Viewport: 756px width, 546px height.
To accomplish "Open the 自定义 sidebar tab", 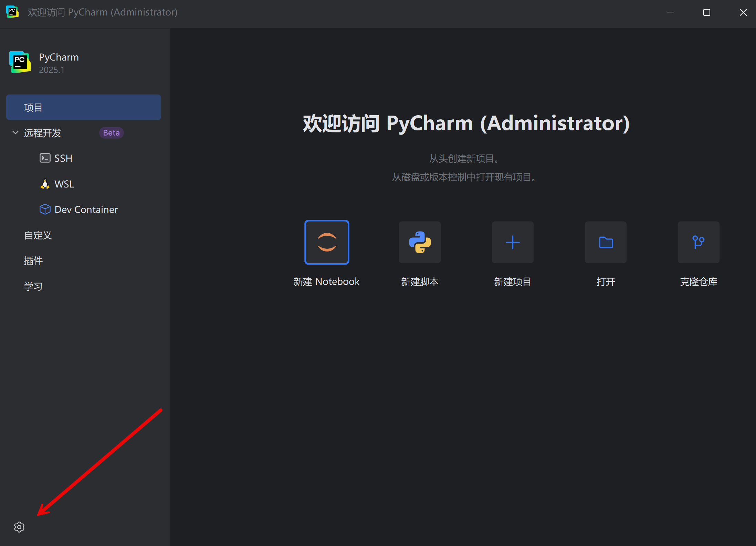I will click(38, 235).
